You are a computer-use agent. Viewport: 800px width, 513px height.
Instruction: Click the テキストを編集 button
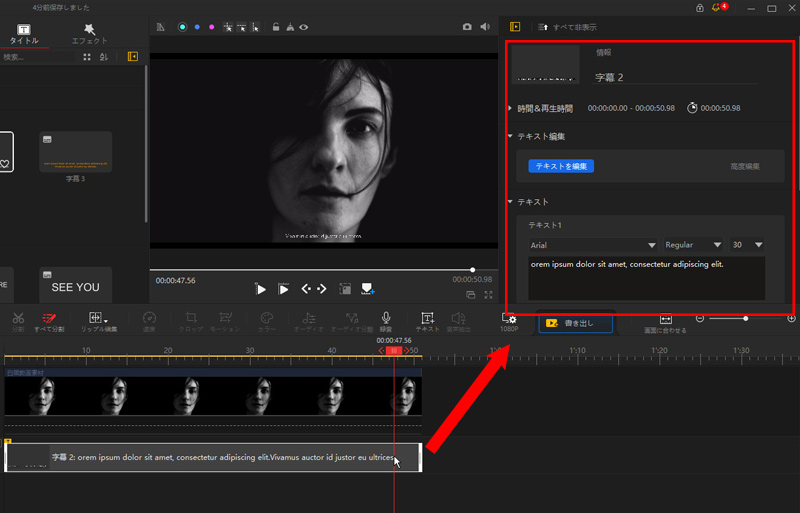pyautogui.click(x=561, y=166)
